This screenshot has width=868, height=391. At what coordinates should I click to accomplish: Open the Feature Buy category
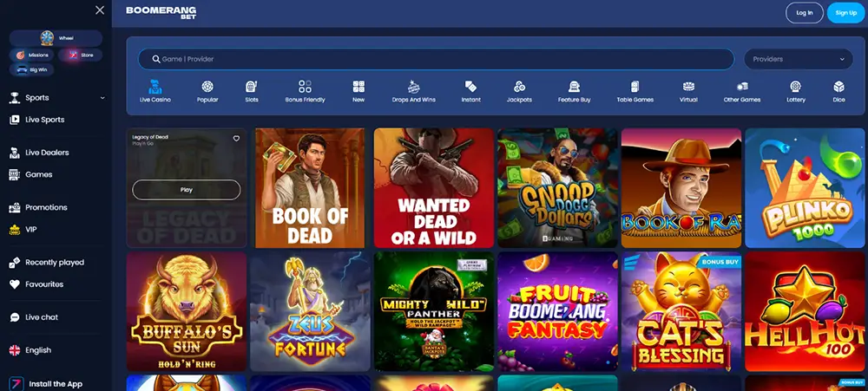574,91
